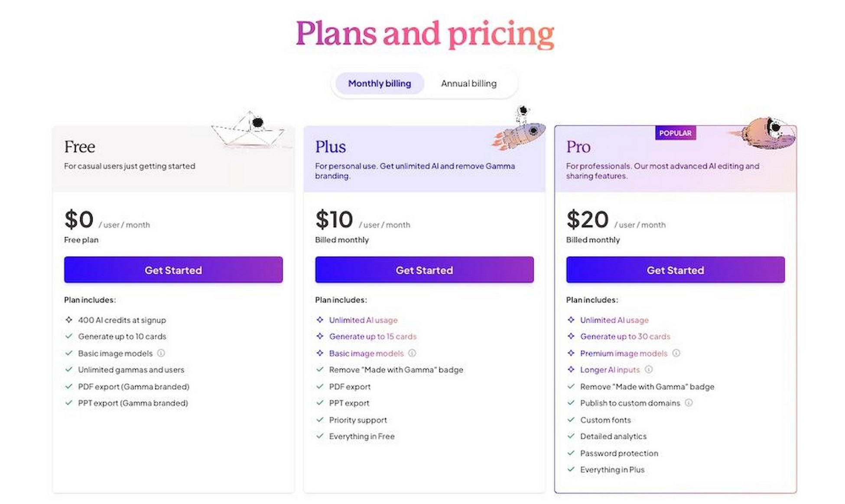Click Get Started under the Free plan

(173, 270)
